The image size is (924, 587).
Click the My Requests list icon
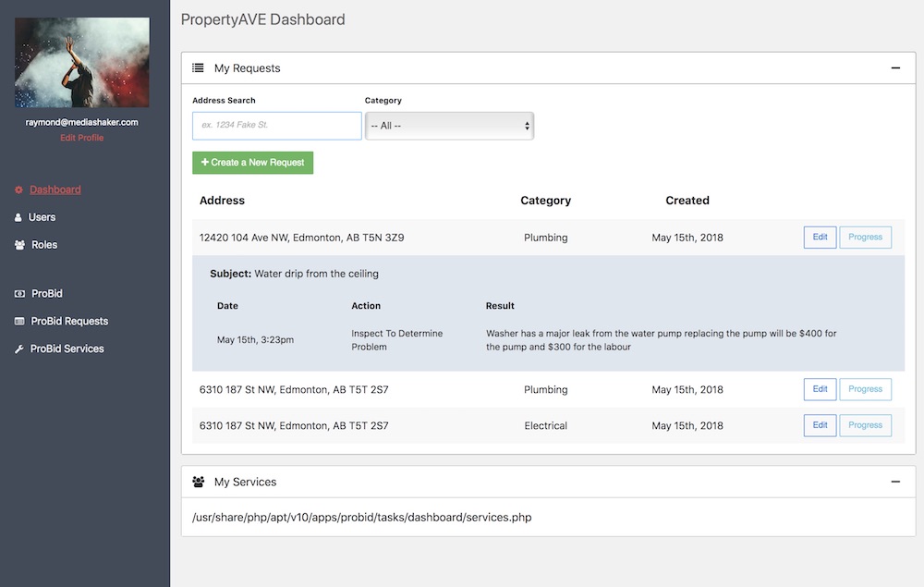pos(198,68)
